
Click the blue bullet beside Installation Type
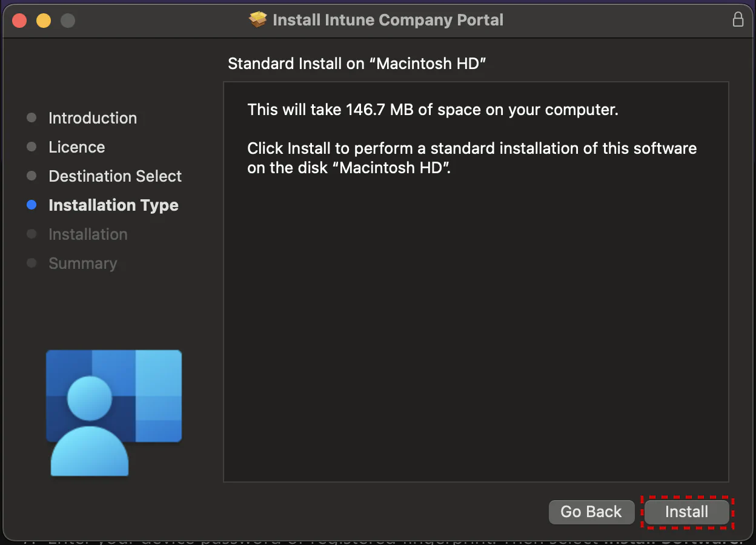(x=32, y=205)
